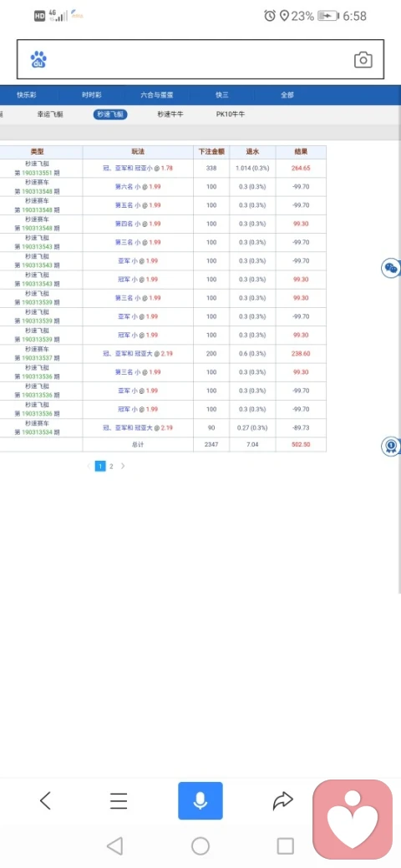Switch to the 快三 menu tab
This screenshot has height=868, width=401.
point(222,95)
